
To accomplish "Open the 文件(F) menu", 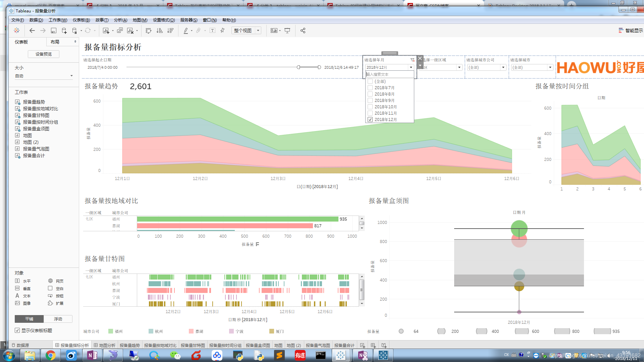I will click(x=17, y=20).
